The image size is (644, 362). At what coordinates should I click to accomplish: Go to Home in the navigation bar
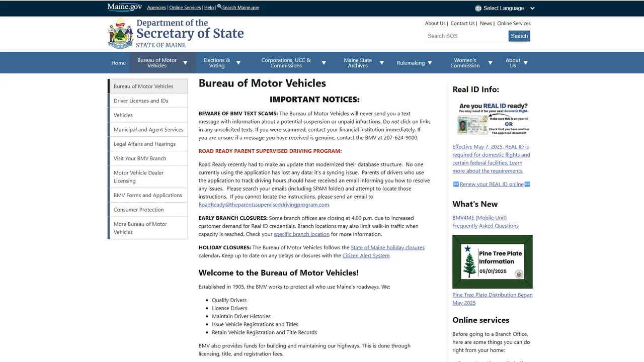[x=119, y=63]
